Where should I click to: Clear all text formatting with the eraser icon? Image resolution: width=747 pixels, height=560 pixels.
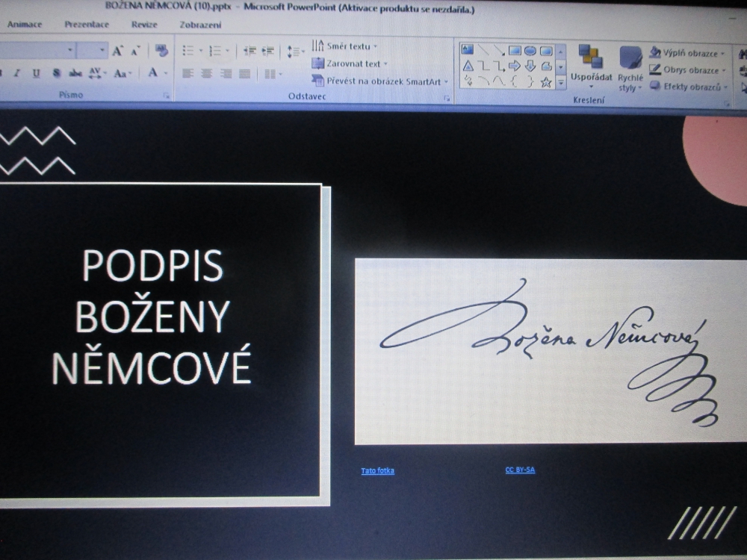click(161, 51)
